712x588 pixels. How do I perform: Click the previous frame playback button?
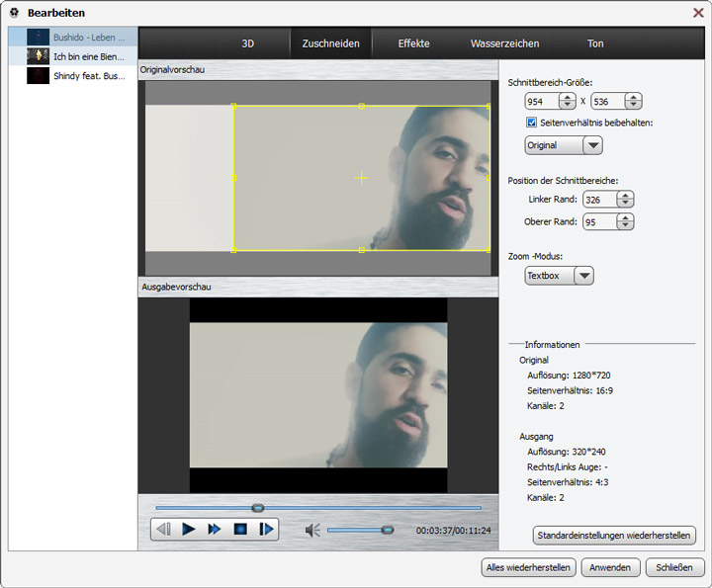click(163, 529)
